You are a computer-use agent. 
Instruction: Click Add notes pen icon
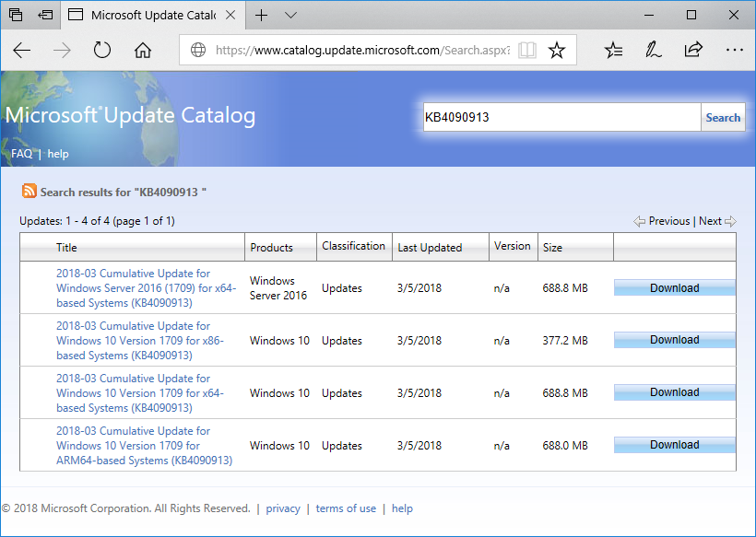pos(654,51)
